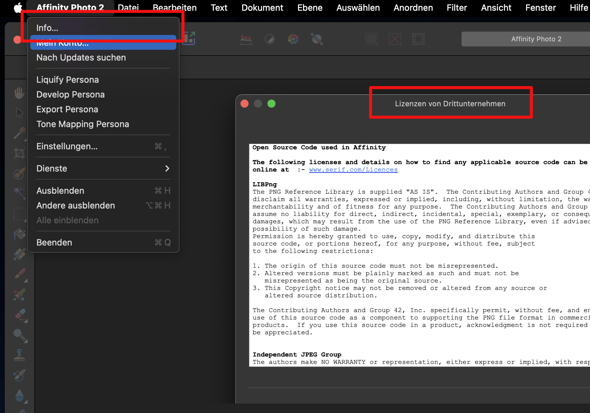Select the Blur Brush droplet tool
The image size is (590, 413).
(19, 395)
